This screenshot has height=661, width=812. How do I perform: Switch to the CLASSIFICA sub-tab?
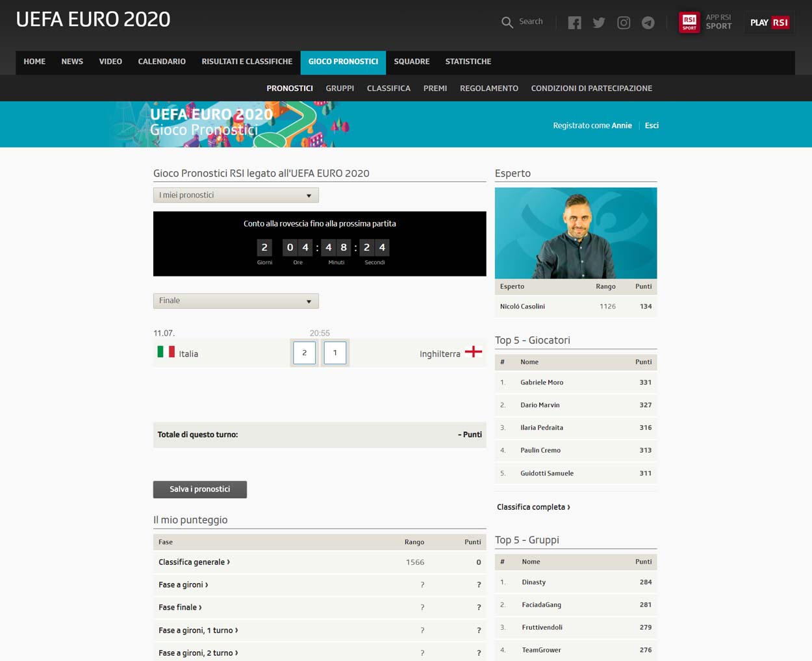[388, 88]
